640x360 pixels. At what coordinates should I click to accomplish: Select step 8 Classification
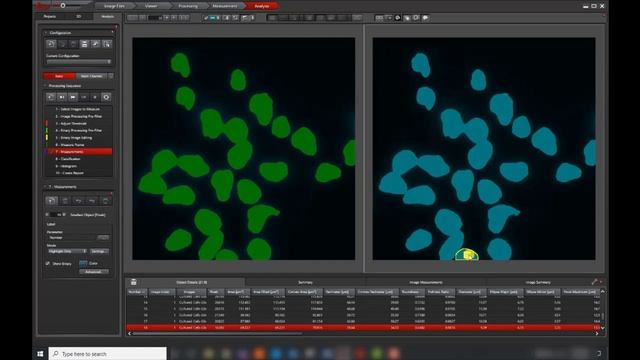(78, 159)
